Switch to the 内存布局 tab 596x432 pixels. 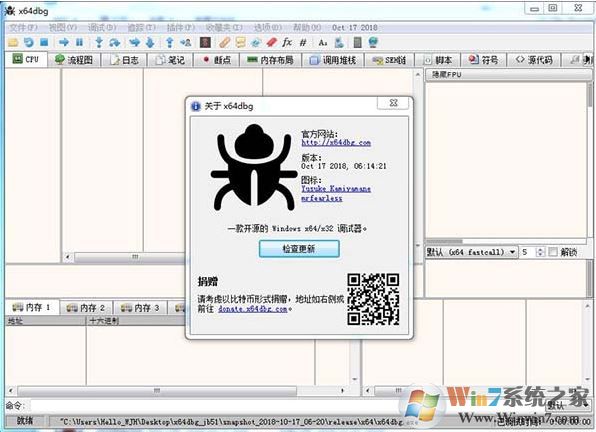click(x=271, y=60)
